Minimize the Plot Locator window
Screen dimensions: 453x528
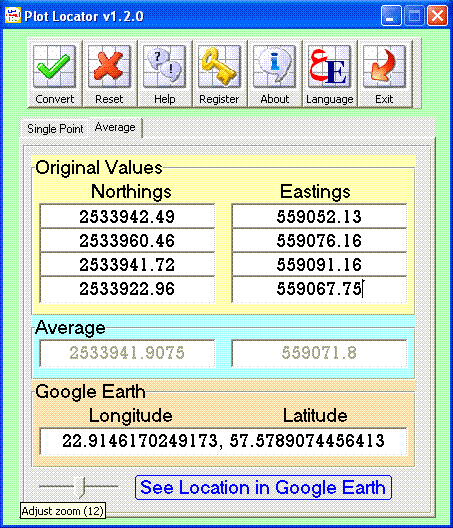(x=391, y=15)
